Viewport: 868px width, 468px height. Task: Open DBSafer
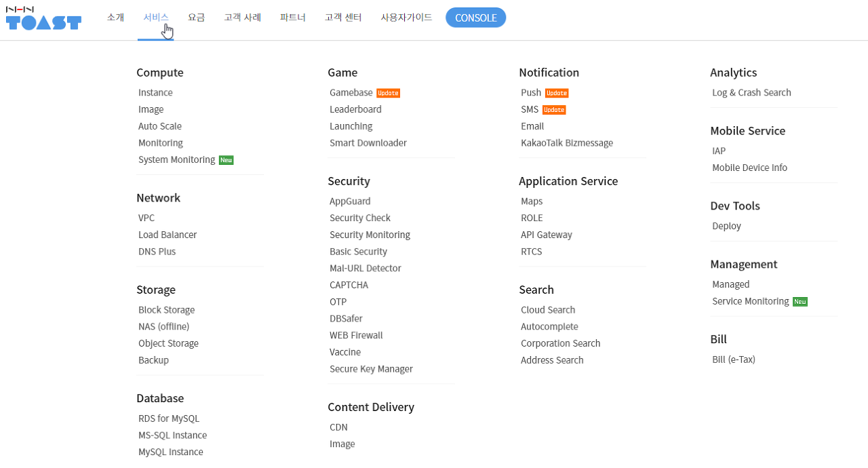(x=346, y=319)
